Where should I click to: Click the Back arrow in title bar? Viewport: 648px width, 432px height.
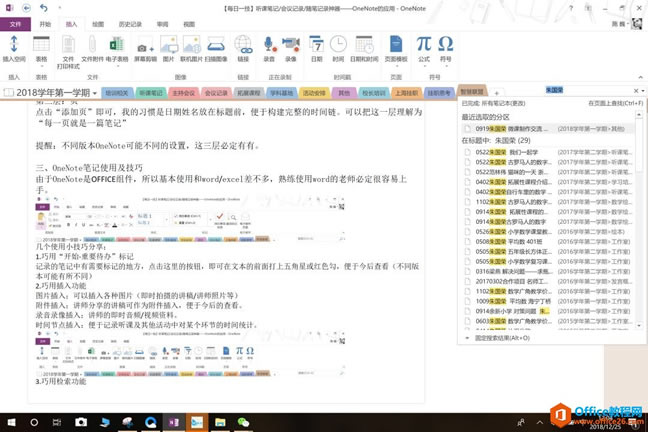point(26,8)
